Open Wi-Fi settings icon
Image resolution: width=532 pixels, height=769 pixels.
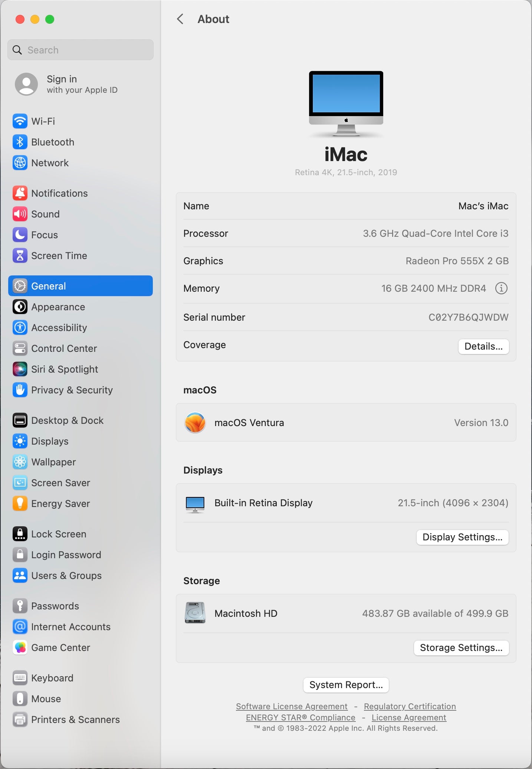click(x=20, y=121)
